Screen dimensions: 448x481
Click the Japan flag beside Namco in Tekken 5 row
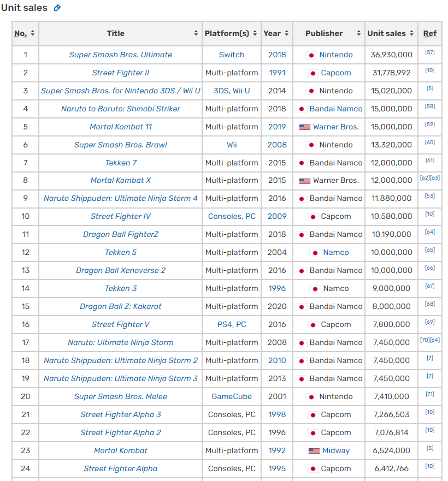coord(315,253)
